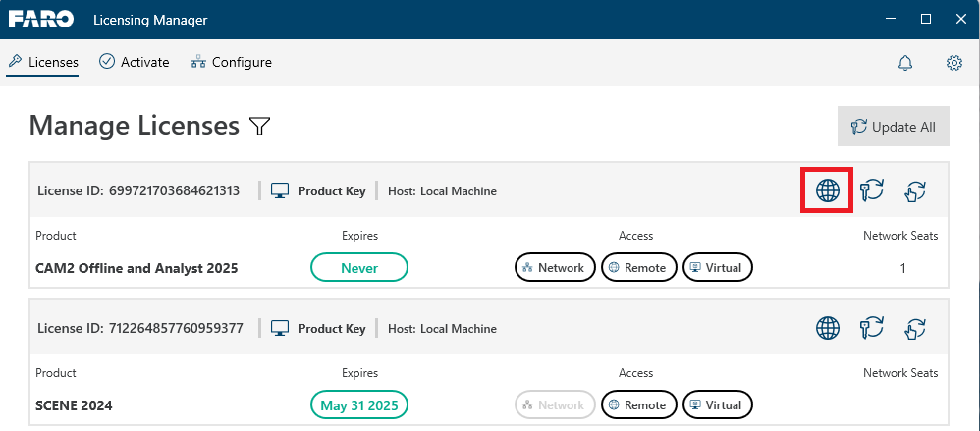Switch to the Activate tab

135,62
